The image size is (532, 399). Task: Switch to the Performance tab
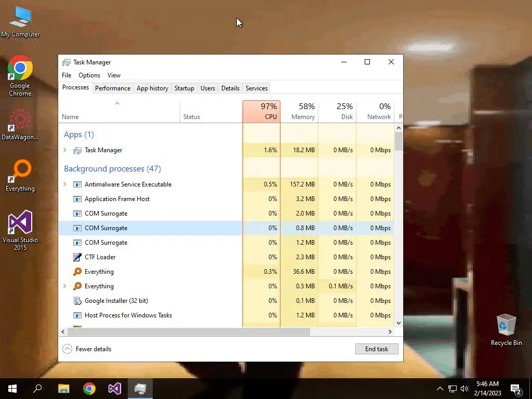coord(113,88)
